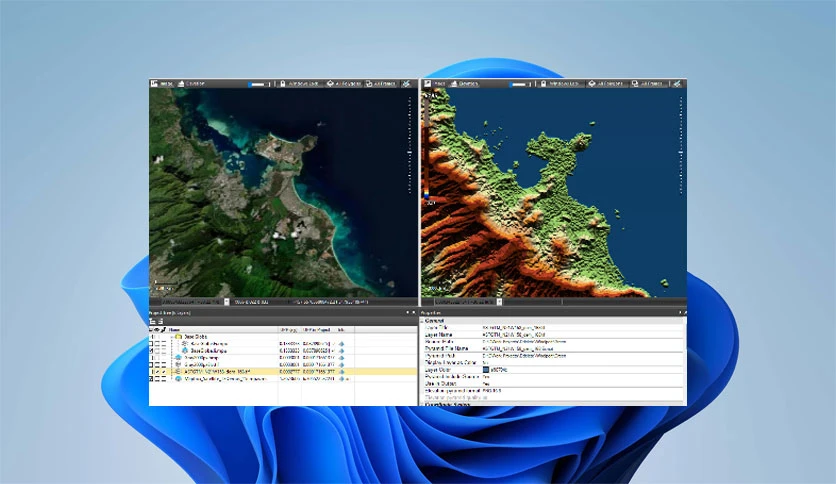Image resolution: width=836 pixels, height=484 pixels.
Task: Adjust the opacity slider in elevation viewer toolbar
Action: pos(520,84)
